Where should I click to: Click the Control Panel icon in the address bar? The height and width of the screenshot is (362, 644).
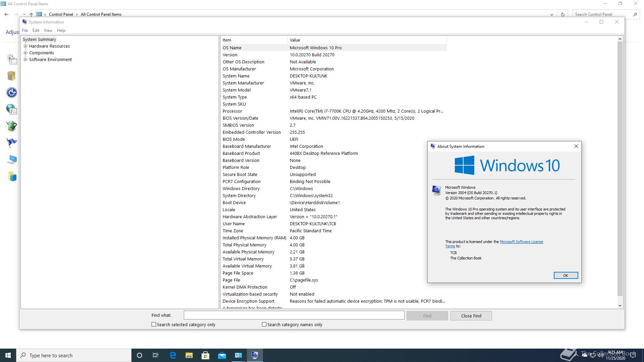tap(39, 14)
